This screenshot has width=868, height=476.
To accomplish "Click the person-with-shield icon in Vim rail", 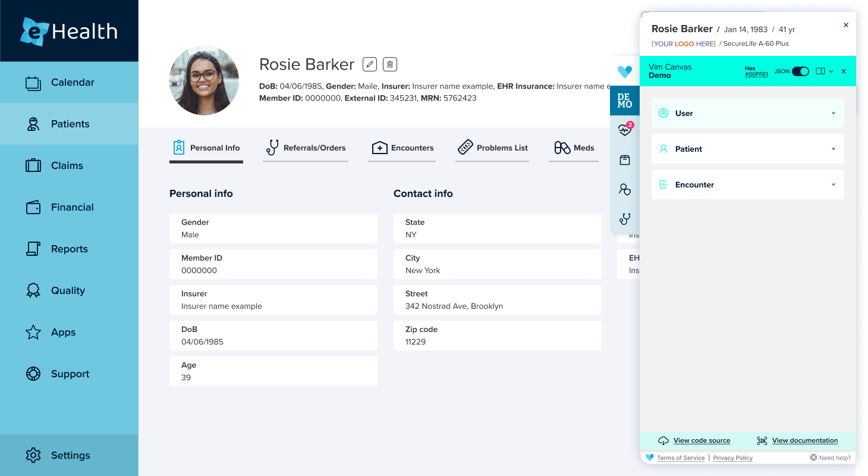I will pyautogui.click(x=625, y=189).
